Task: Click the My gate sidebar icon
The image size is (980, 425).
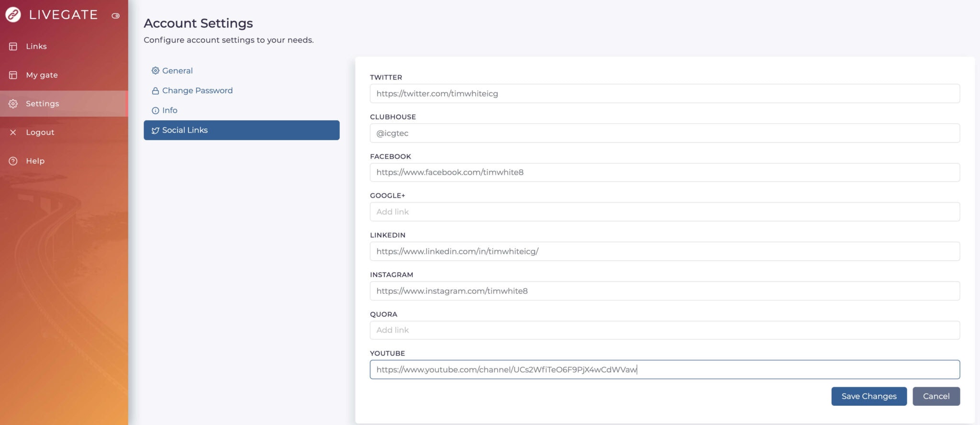Action: tap(13, 75)
